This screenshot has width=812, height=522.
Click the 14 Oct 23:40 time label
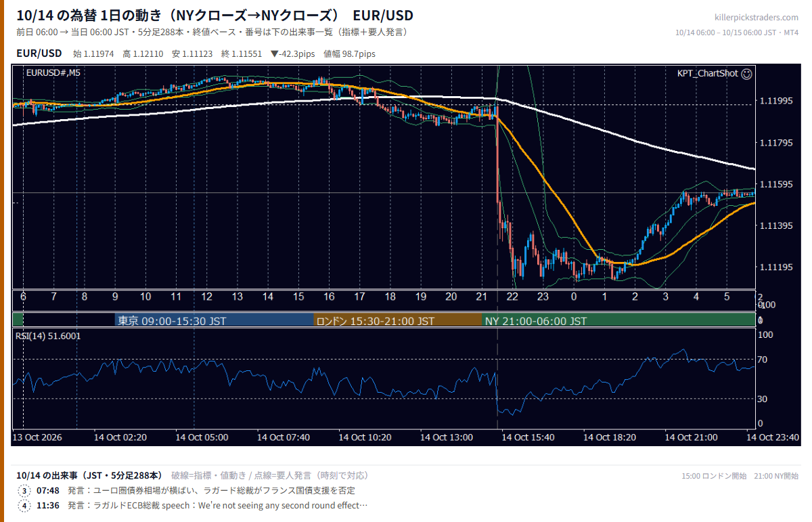773,437
